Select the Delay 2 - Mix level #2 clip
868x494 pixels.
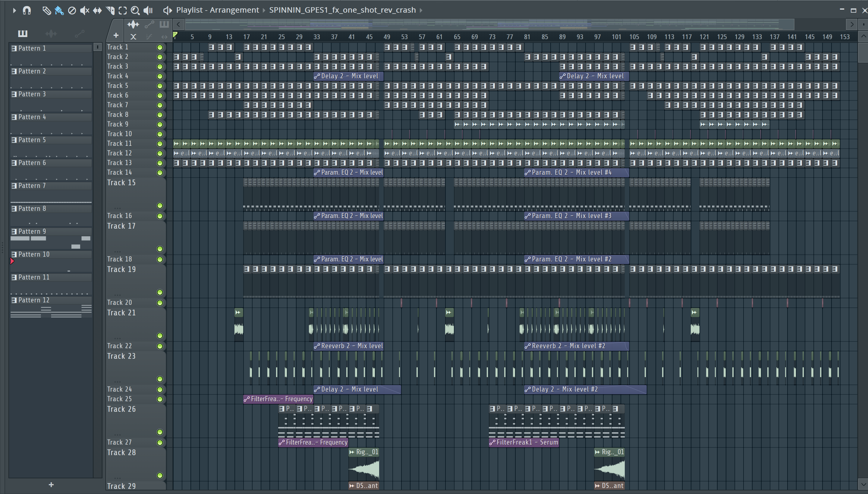585,389
